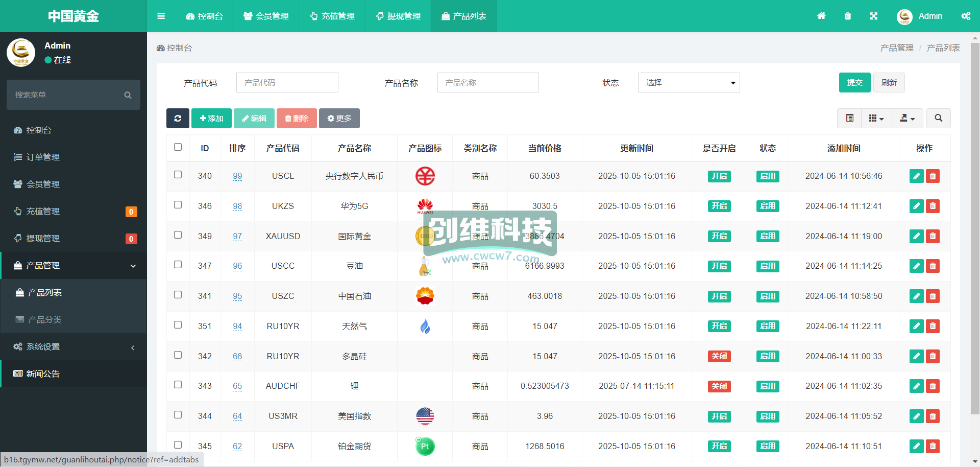Viewport: 980px width, 467px height.
Task: Click the 添加 button
Action: 211,119
